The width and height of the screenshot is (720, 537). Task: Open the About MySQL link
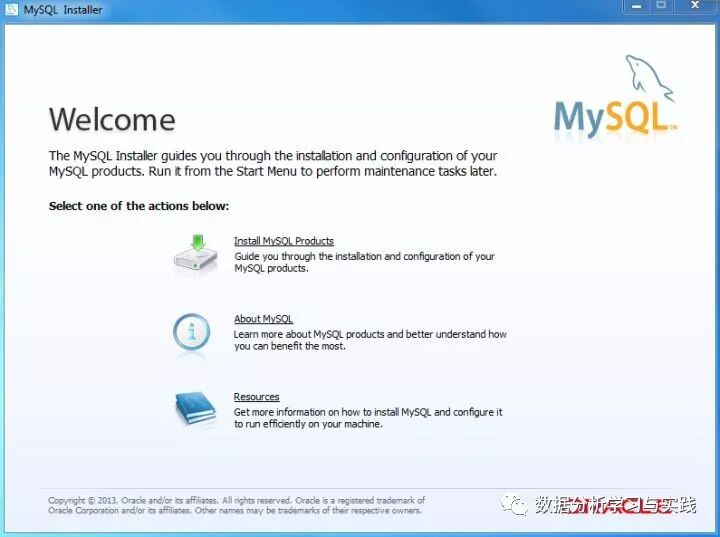coord(263,319)
